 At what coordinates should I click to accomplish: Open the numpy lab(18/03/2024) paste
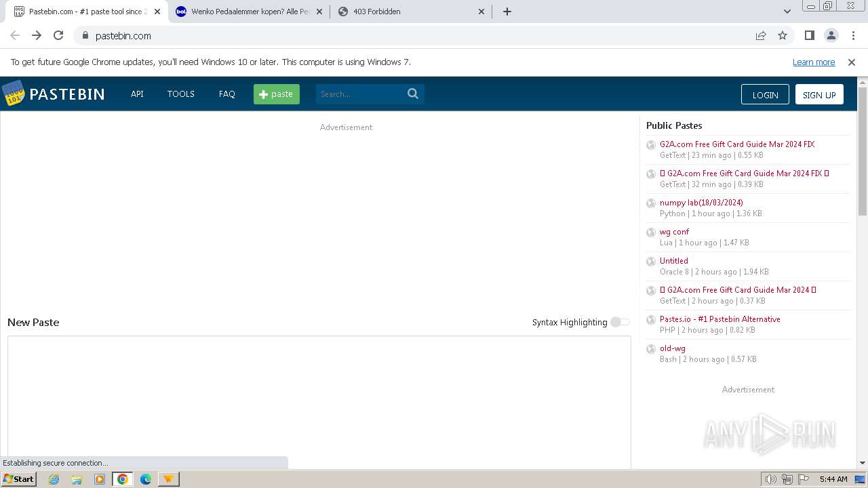701,203
